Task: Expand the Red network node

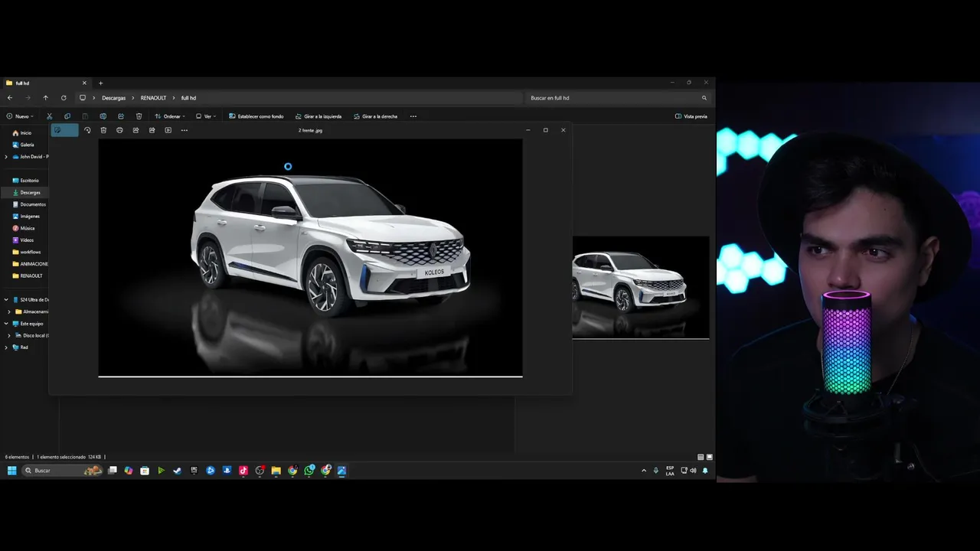Action: click(6, 347)
